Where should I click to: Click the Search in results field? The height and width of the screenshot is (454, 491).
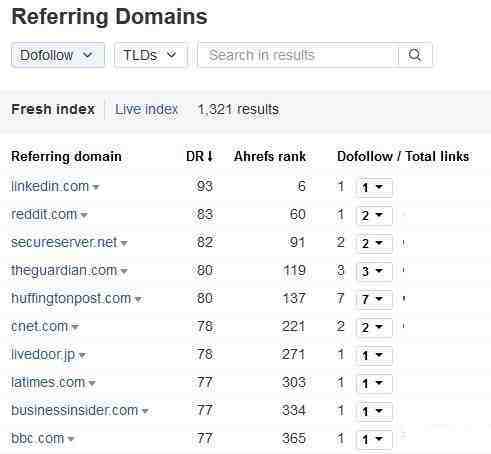[297, 55]
